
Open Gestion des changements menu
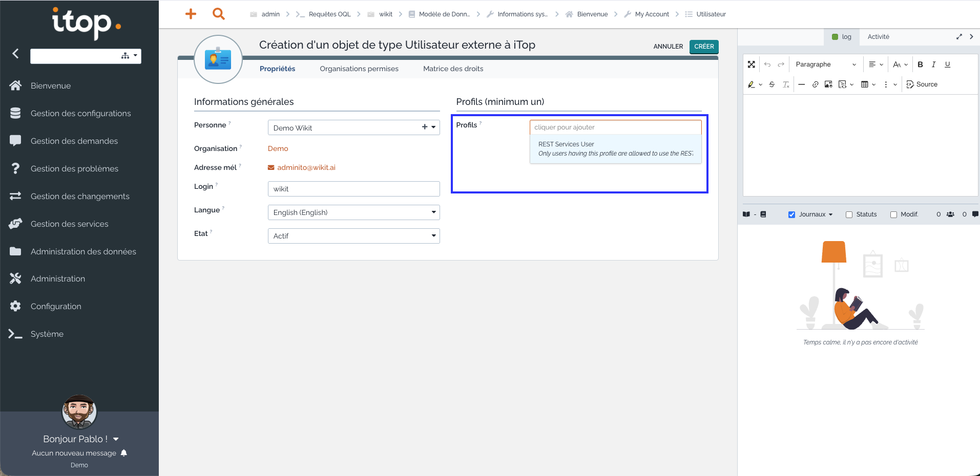tap(80, 196)
